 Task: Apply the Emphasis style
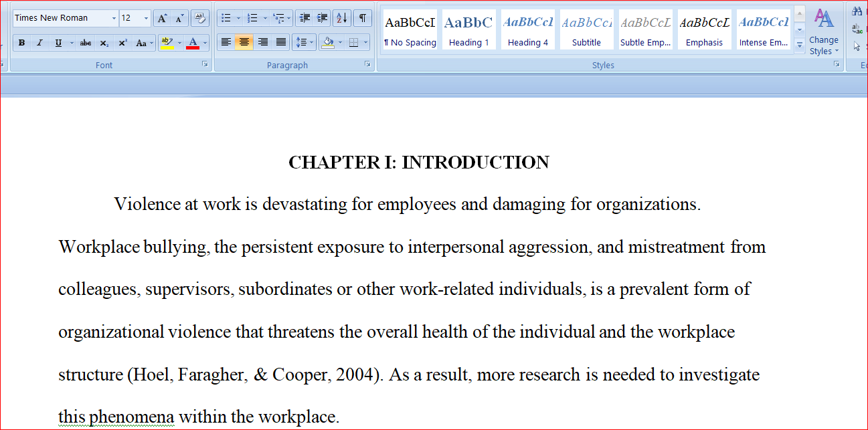pyautogui.click(x=705, y=30)
